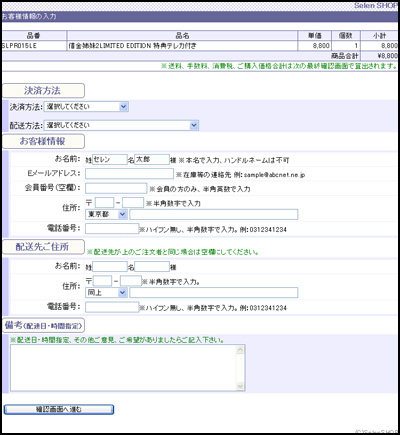Image resolution: width=400 pixels, height=435 pixels.
Task: Open the 決済方法 payment method dropdown
Action: (x=86, y=107)
